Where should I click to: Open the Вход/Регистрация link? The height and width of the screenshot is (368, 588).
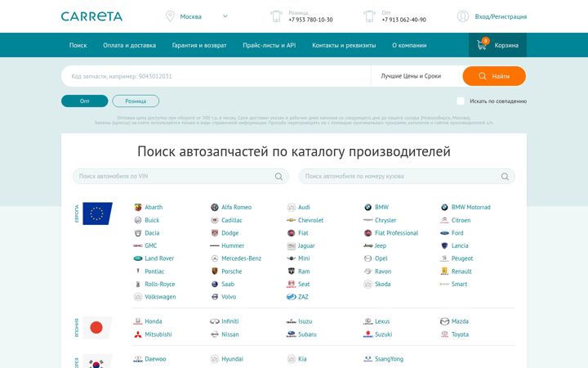click(501, 16)
